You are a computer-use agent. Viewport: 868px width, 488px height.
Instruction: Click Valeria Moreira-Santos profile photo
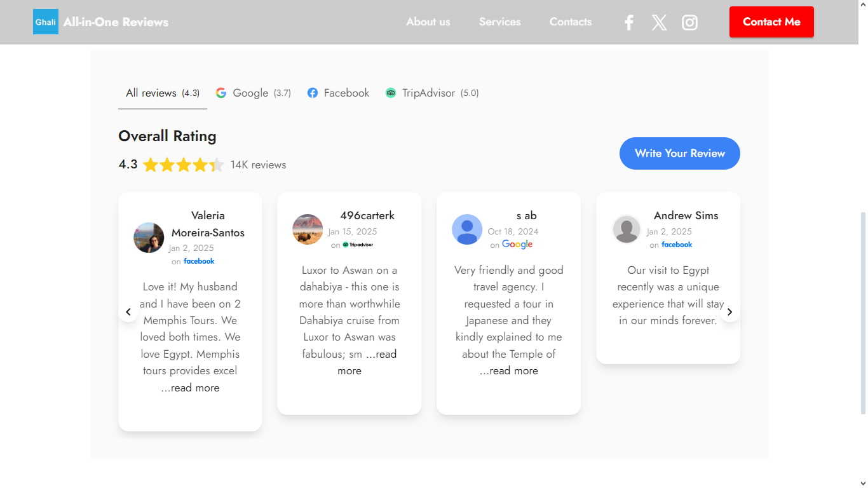[x=149, y=238]
